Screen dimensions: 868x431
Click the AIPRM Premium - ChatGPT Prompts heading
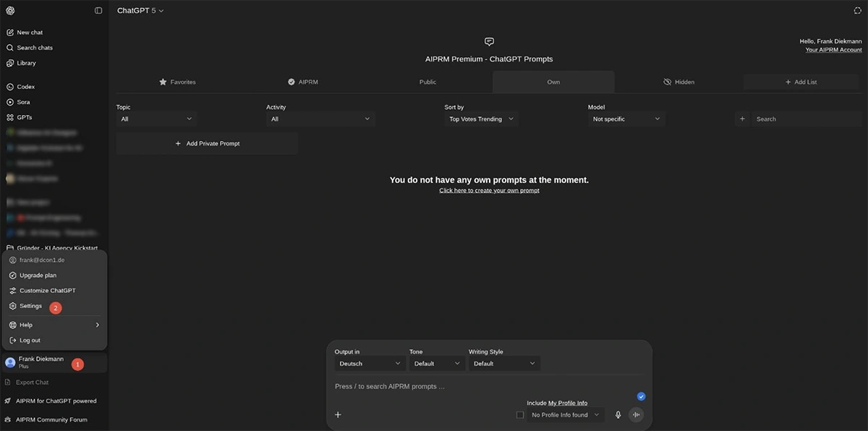[489, 59]
